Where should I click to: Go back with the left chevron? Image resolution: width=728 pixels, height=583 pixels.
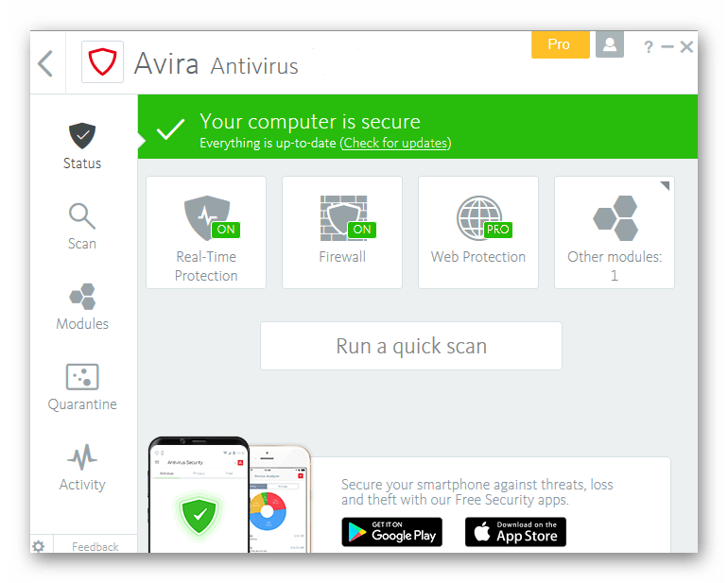pyautogui.click(x=46, y=63)
